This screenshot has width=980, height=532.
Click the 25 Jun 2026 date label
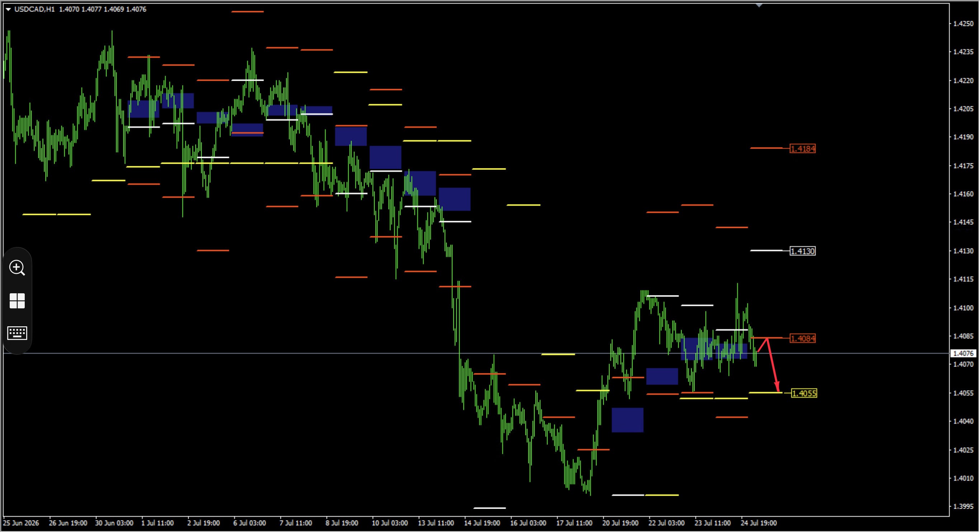(x=21, y=523)
